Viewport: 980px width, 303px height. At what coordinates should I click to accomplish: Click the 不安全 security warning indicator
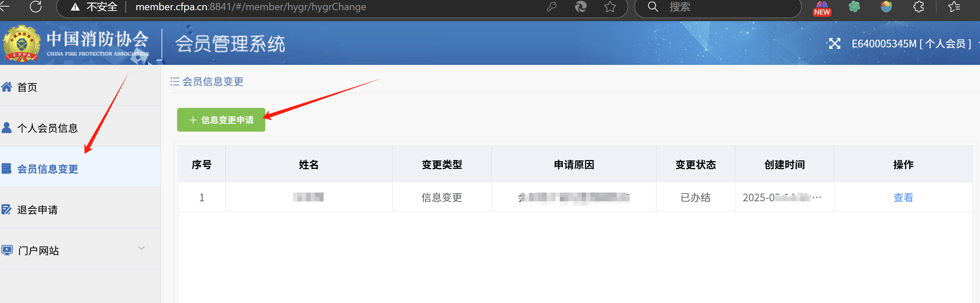pos(94,7)
